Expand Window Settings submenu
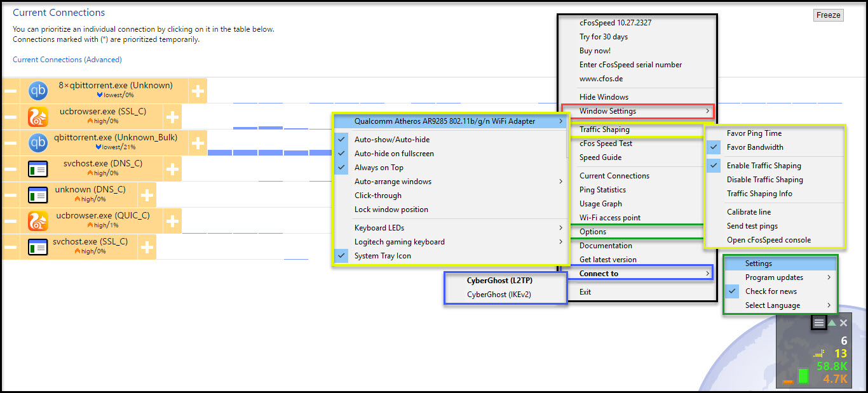868x393 pixels. [637, 111]
